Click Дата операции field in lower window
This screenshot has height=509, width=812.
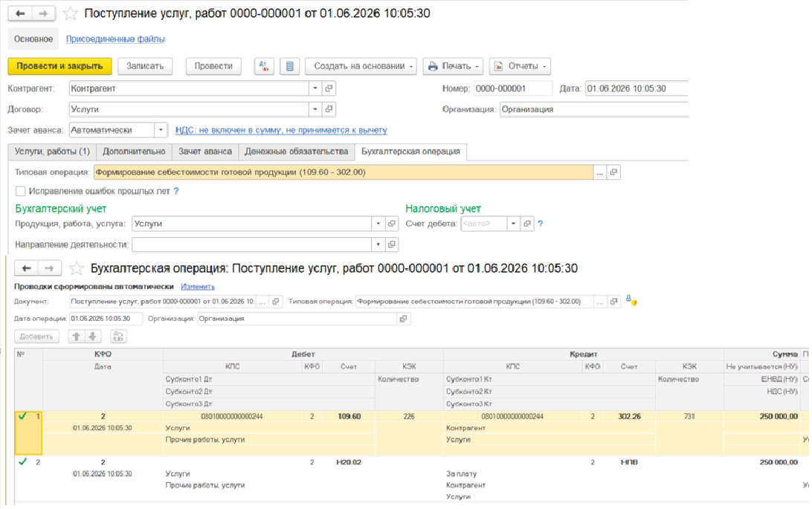click(106, 319)
